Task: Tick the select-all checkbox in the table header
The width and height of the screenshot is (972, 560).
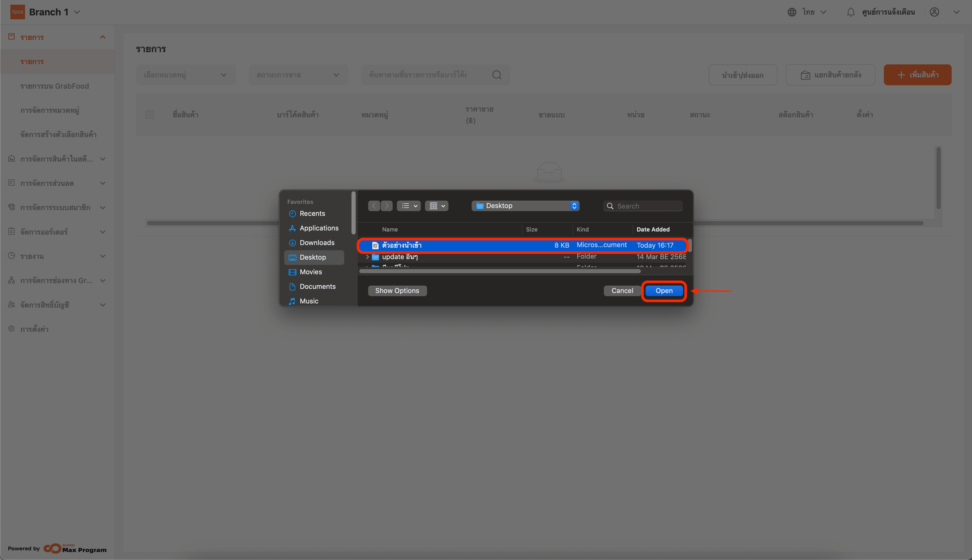Action: click(150, 115)
